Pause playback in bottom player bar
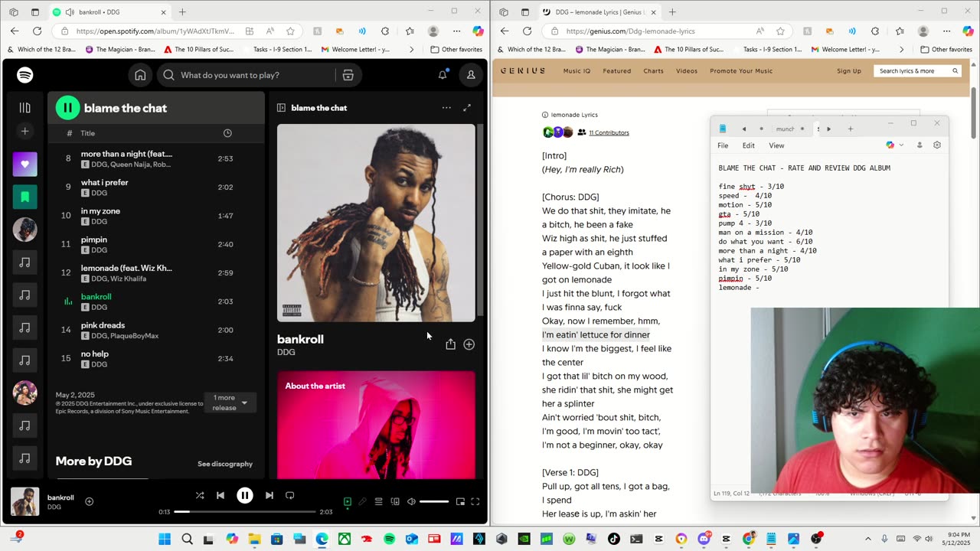The image size is (980, 551). pos(245,495)
